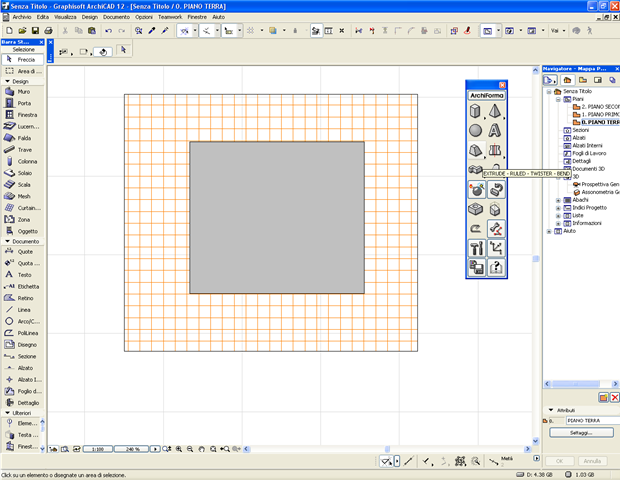Click the 1:100 scale field
Screen dimensions: 620x480
coord(98,449)
